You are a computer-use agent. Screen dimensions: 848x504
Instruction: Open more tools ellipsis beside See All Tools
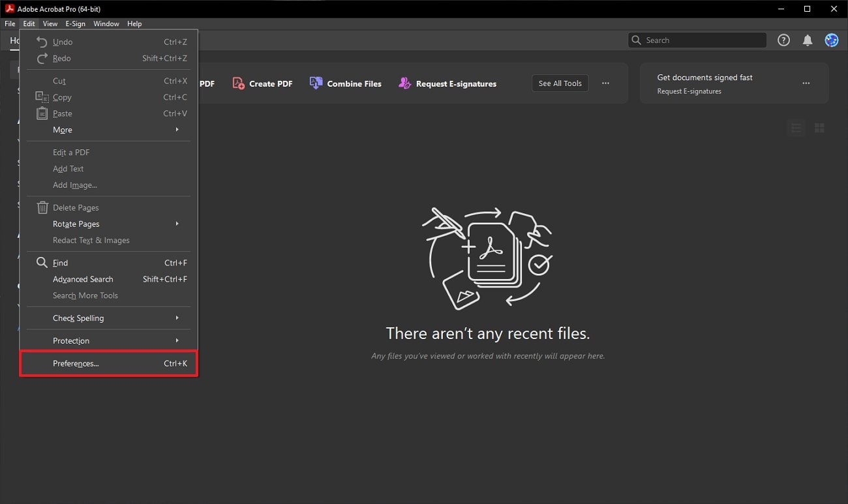point(605,83)
